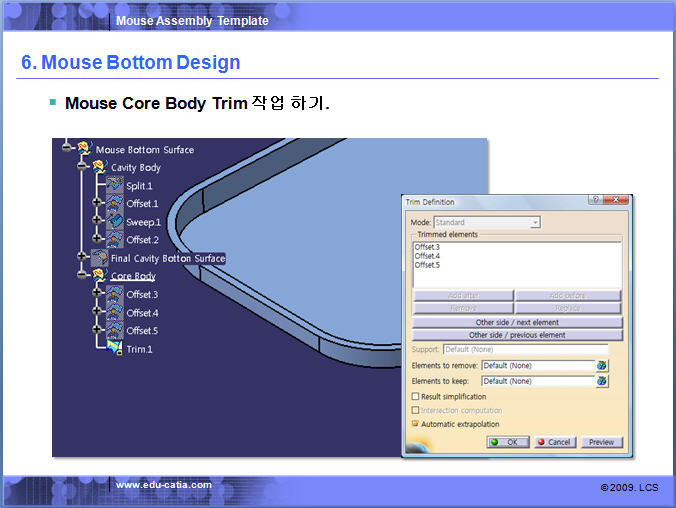676x508 pixels.
Task: Click the Preview button
Action: click(601, 442)
